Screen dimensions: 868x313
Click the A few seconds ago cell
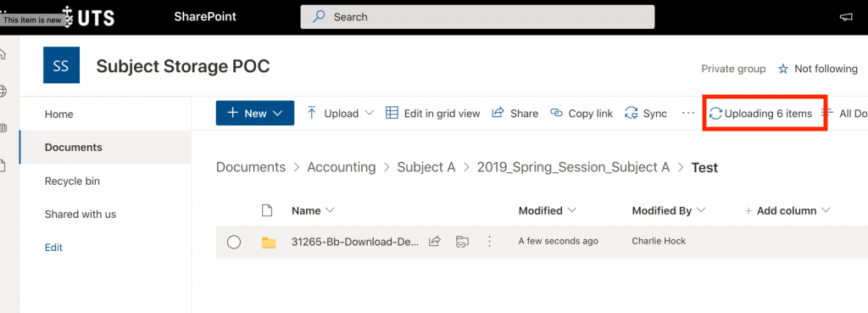tap(558, 242)
